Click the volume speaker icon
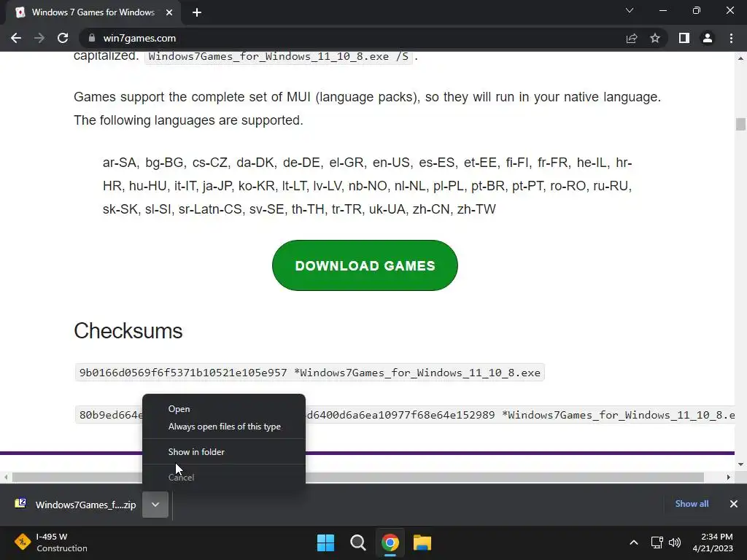 point(675,542)
